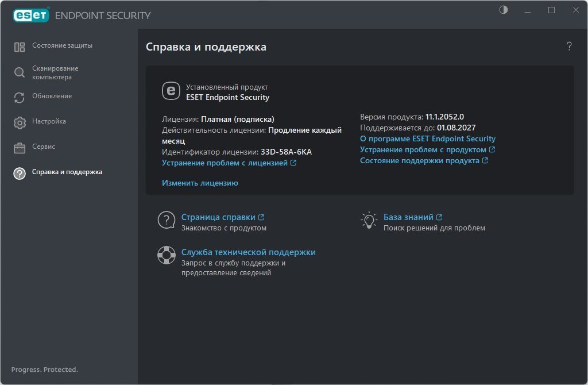Click the ESET product logo in info panel

point(171,91)
